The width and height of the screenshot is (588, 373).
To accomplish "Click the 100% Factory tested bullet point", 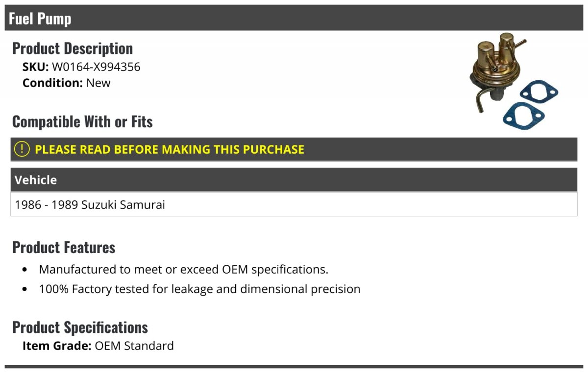I will pyautogui.click(x=200, y=289).
